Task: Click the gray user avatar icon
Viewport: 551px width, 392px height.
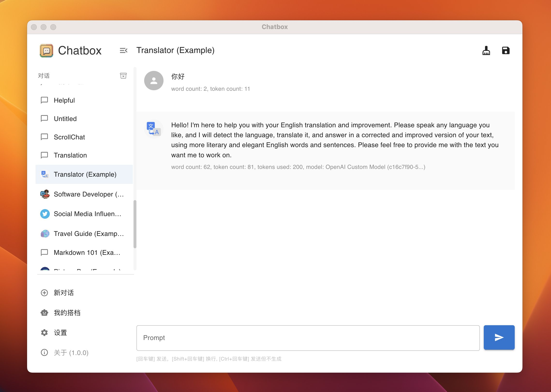Action: point(154,81)
